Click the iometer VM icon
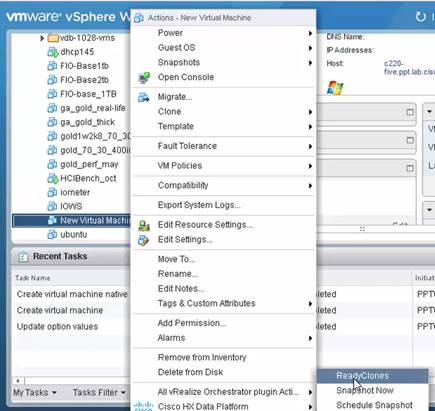 click(x=52, y=192)
